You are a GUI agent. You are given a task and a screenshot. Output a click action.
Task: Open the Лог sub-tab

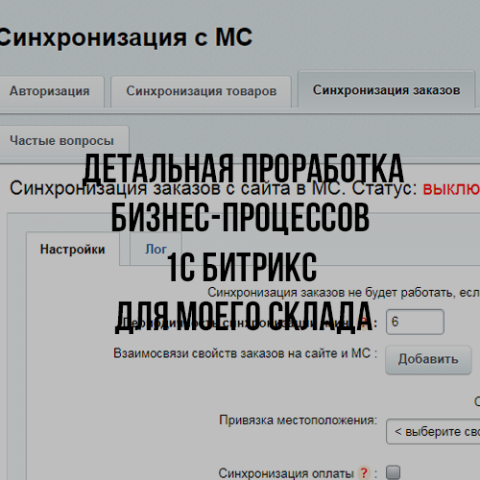156,249
